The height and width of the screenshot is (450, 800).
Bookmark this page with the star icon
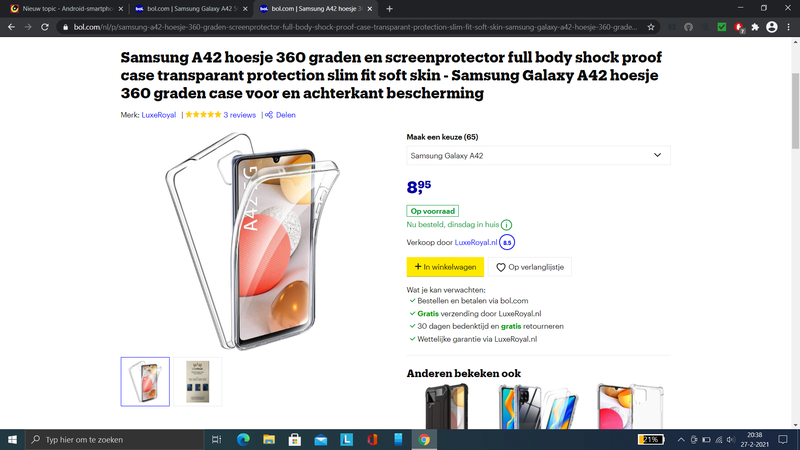pyautogui.click(x=651, y=27)
